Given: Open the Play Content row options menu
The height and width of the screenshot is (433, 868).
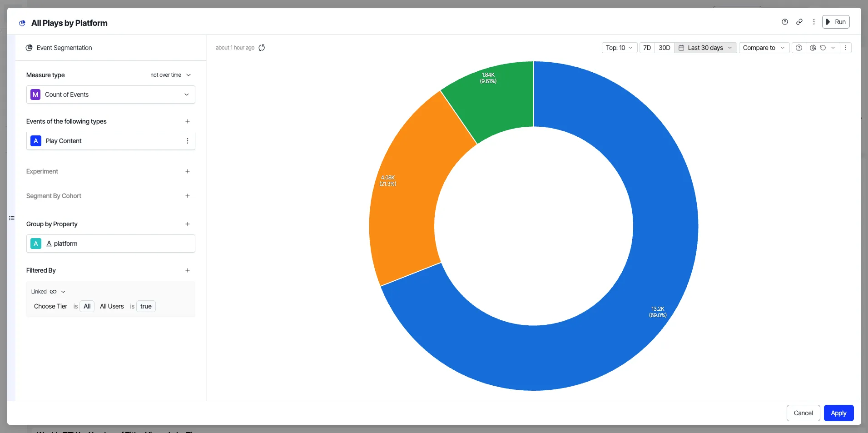Looking at the screenshot, I should [188, 141].
